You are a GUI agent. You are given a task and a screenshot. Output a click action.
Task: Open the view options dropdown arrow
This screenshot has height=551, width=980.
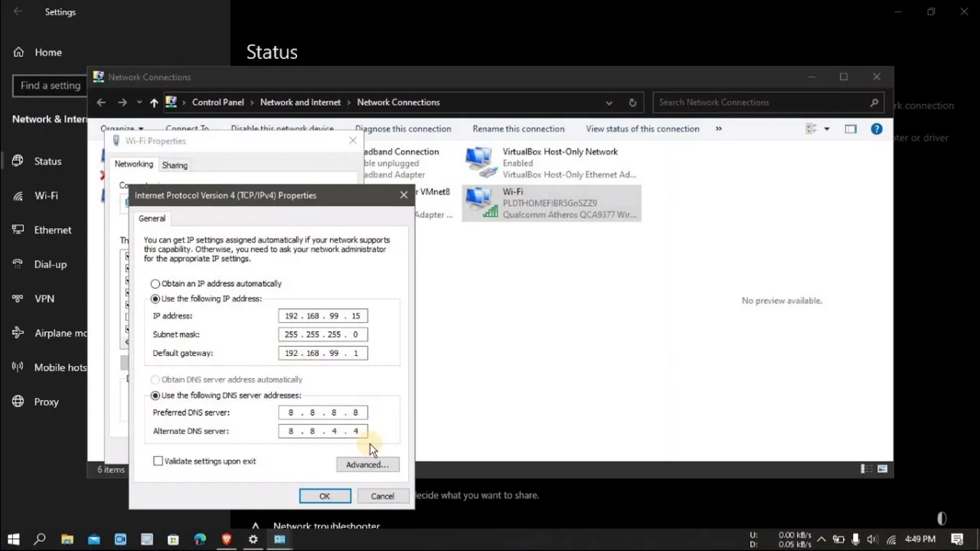pyautogui.click(x=827, y=129)
